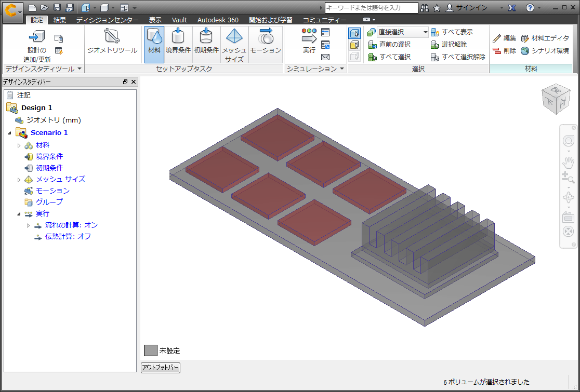Click the envelope notification icon in シミュレーション panel
This screenshot has width=580, height=392.
(325, 57)
